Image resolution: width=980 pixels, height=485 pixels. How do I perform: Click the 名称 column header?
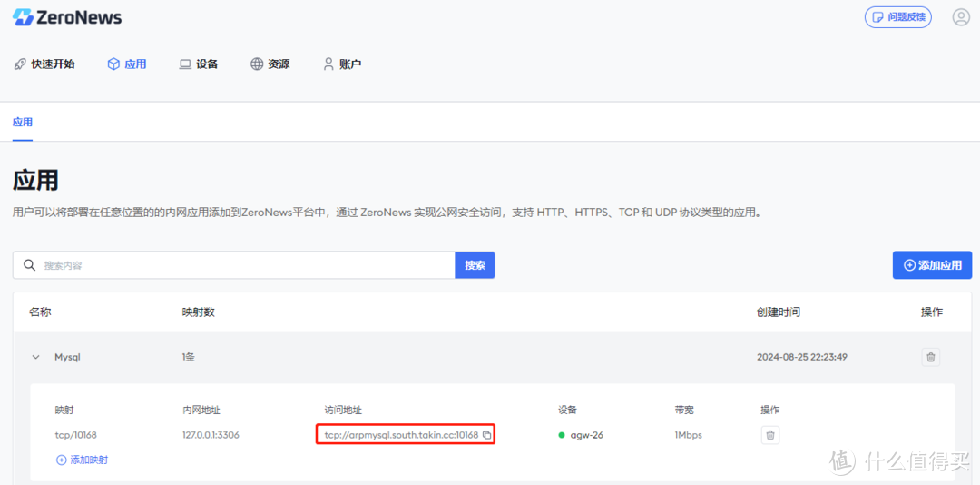pos(40,312)
